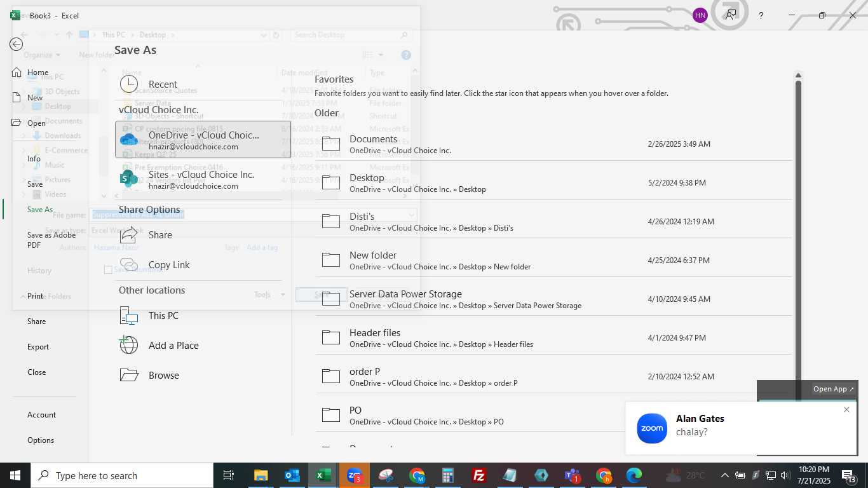Click the Share arrow icon under Share Options
This screenshot has height=488, width=868.
pos(129,234)
